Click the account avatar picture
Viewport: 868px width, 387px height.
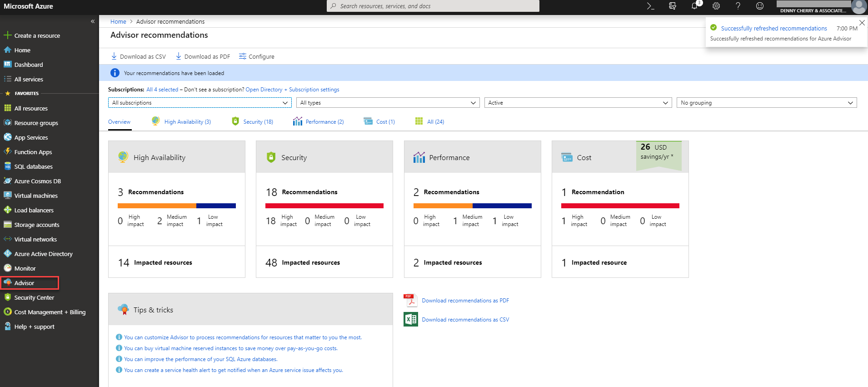[858, 7]
